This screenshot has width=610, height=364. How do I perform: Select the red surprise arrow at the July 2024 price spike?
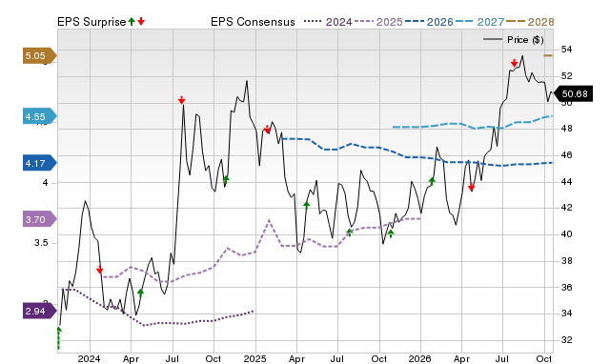(x=182, y=100)
